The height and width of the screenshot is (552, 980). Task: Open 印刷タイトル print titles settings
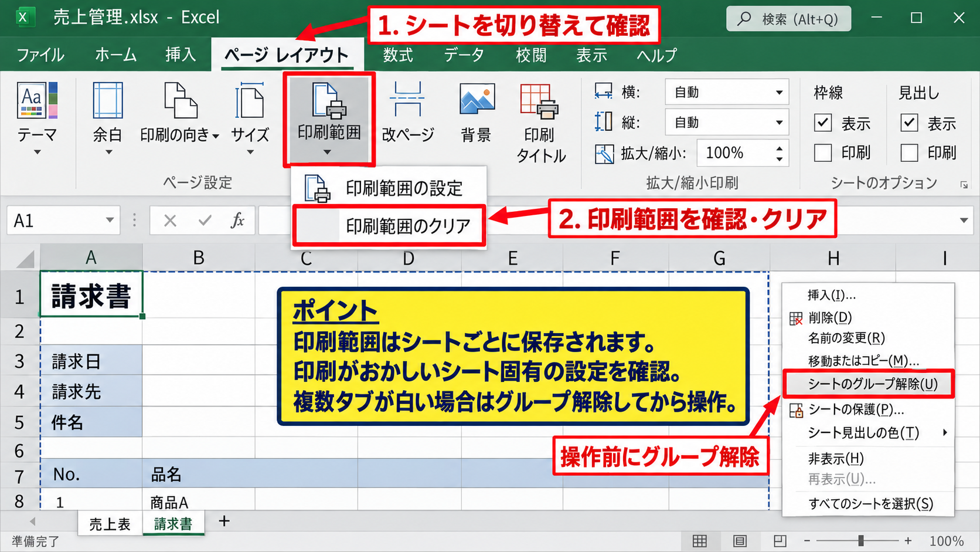pos(540,123)
